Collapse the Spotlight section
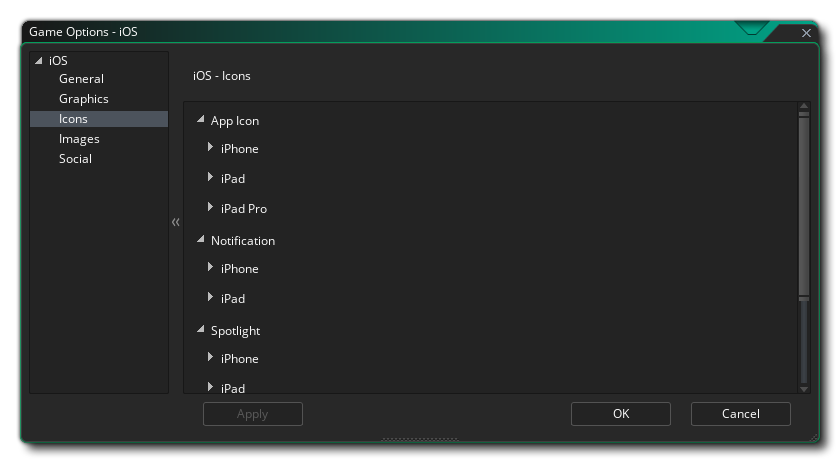Screen dimensions: 840x463 tap(200, 330)
